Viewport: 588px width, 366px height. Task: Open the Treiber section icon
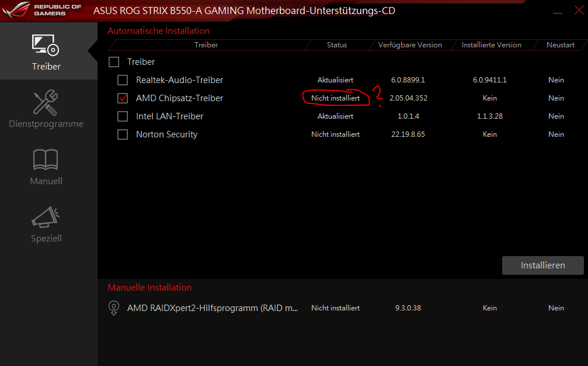[x=46, y=45]
